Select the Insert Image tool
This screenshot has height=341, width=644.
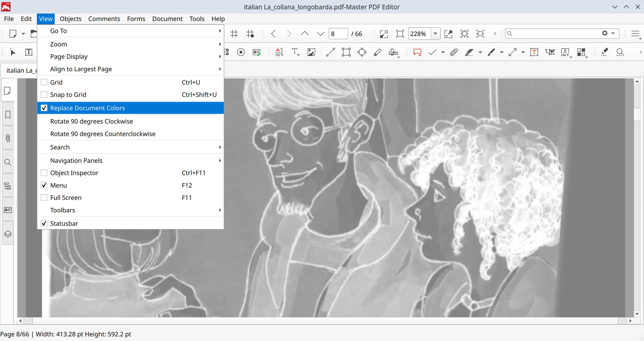click(x=311, y=52)
